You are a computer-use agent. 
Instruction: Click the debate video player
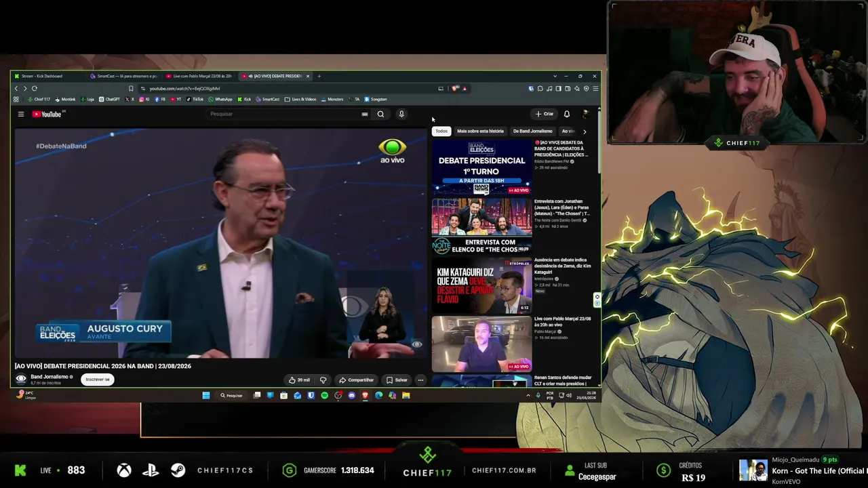pyautogui.click(x=221, y=243)
